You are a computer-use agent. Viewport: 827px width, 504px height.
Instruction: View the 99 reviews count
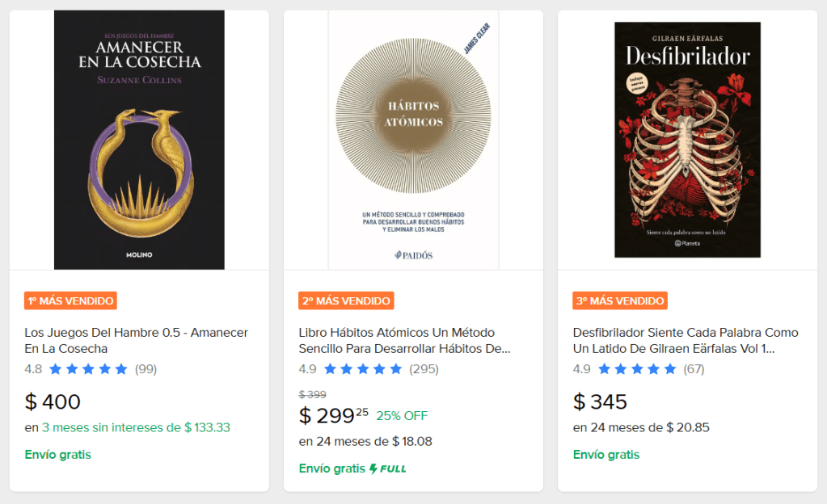click(x=146, y=369)
